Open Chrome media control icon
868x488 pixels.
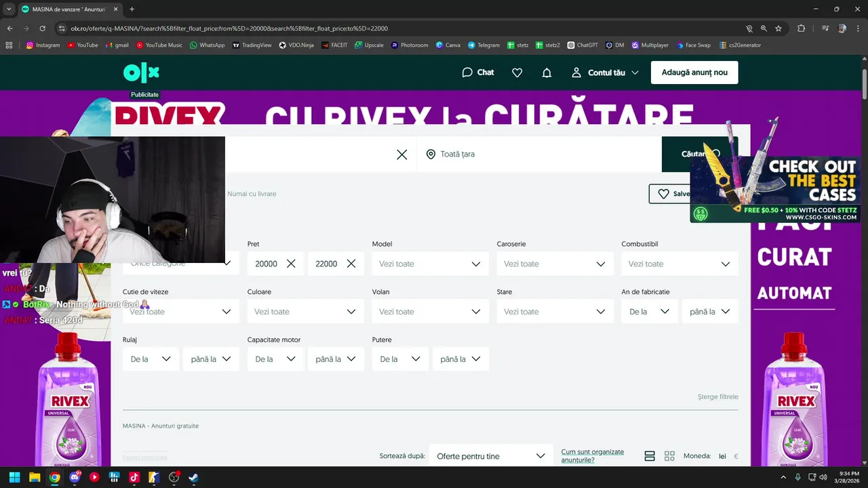coord(825,28)
